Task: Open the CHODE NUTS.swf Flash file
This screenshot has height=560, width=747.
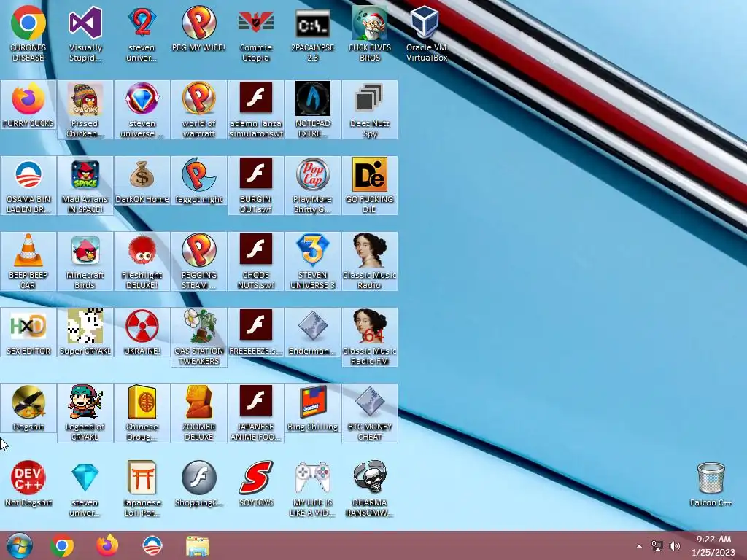Action: pyautogui.click(x=256, y=262)
